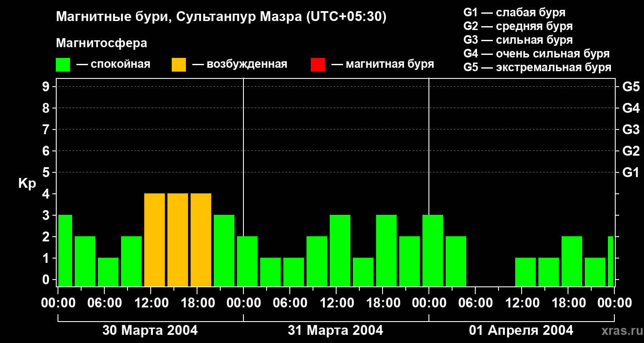Click the '30 Марта 2004' date label
Viewport: 644px width, 343px height.
click(x=150, y=330)
